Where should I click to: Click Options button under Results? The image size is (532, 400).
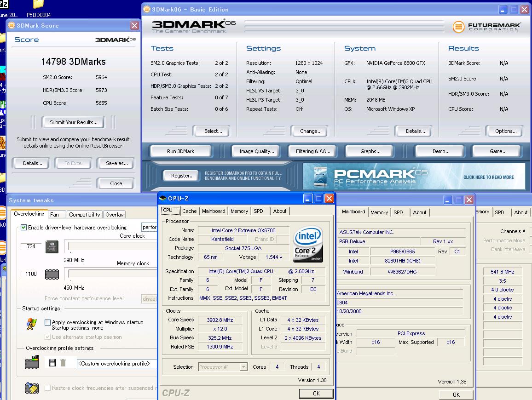pyautogui.click(x=505, y=131)
